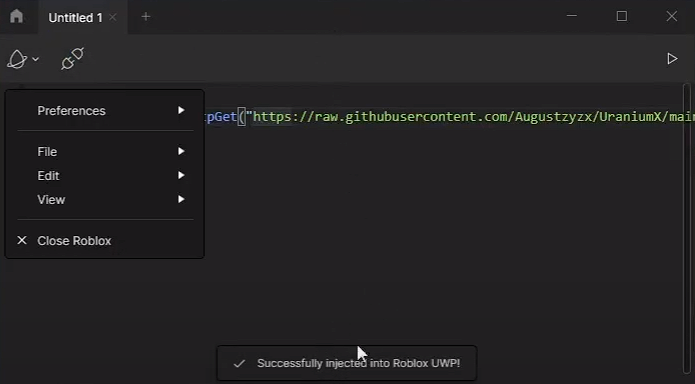This screenshot has height=384, width=695.
Task: Expand the View submenu arrow
Action: [181, 199]
